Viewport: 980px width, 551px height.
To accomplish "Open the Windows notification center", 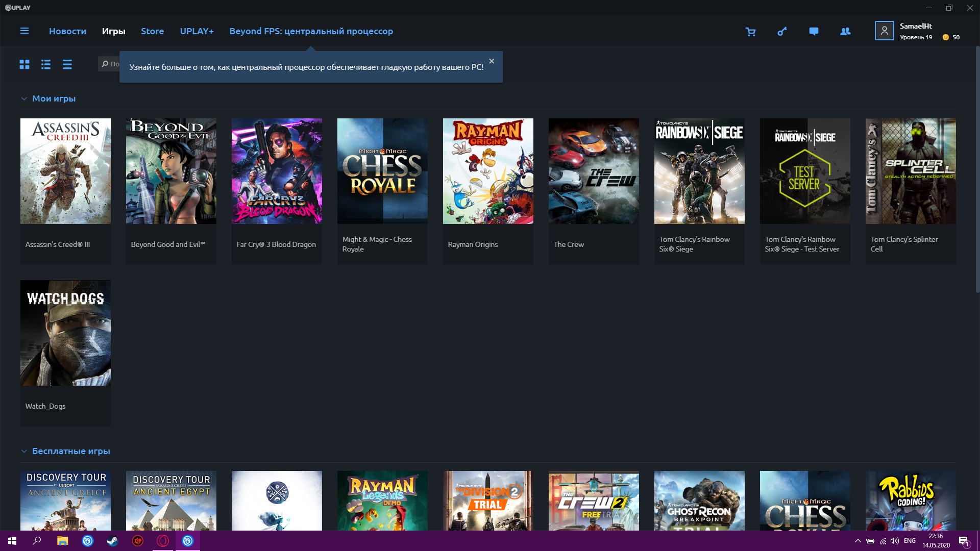I will (x=964, y=541).
